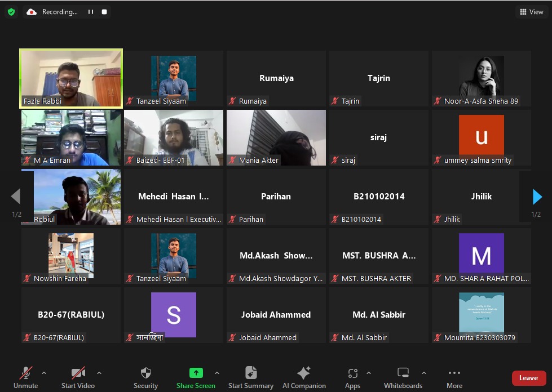The image size is (552, 392).
Task: Open the Apps panel
Action: [x=353, y=373]
